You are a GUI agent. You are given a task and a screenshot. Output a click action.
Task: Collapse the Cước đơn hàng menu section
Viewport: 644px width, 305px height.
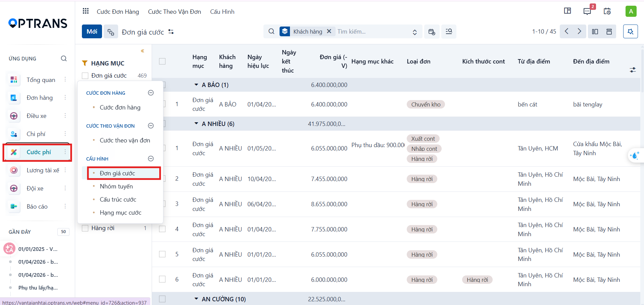click(x=151, y=93)
